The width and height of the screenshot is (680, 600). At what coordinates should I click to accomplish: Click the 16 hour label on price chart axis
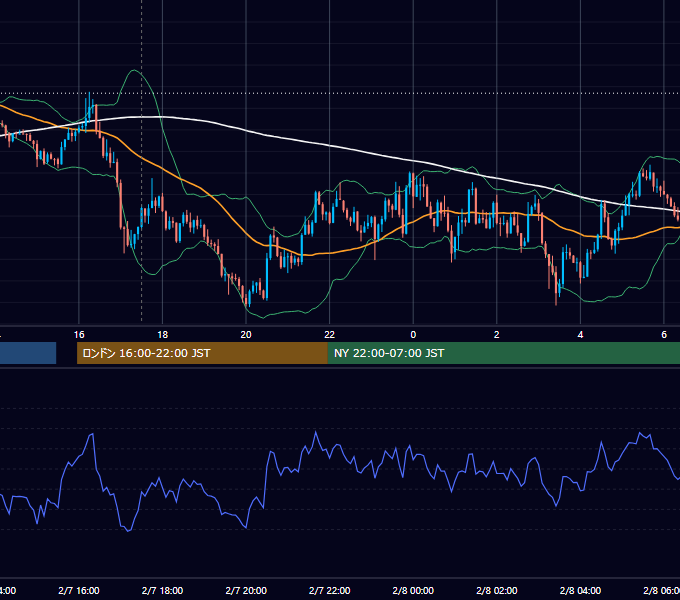79,335
